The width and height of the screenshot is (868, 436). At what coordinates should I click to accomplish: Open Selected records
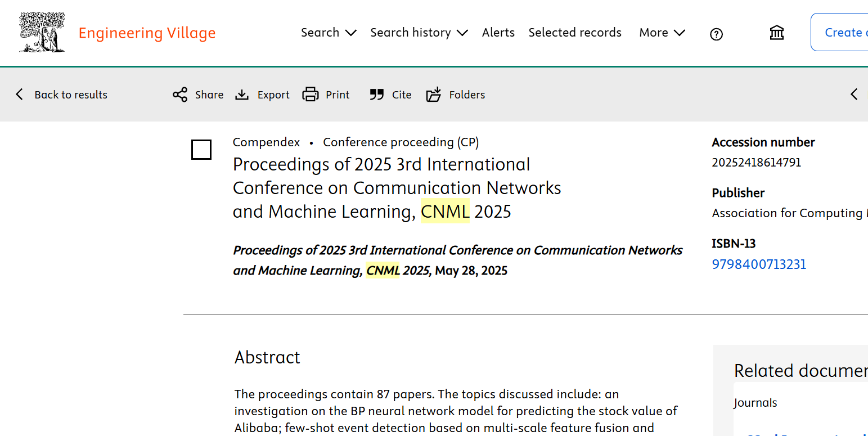(575, 33)
